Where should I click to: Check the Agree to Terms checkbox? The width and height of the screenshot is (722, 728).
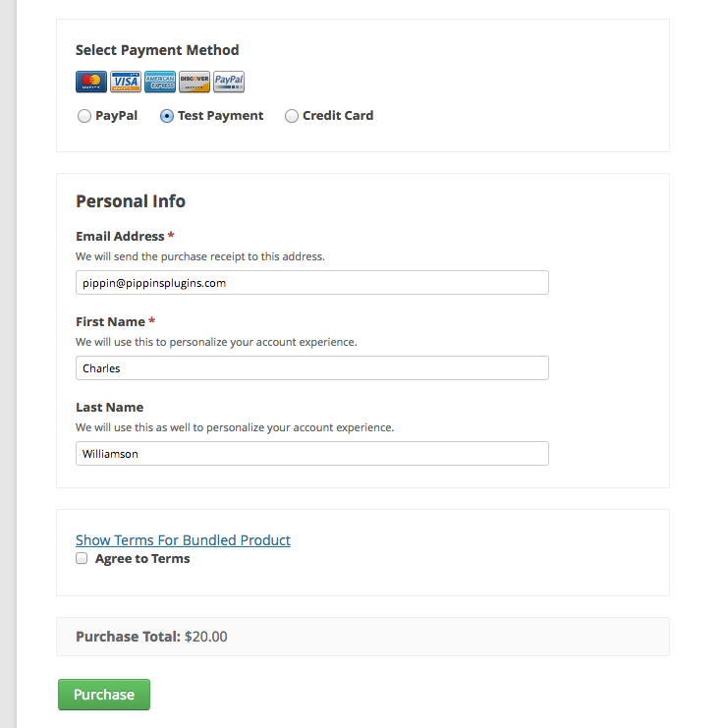coord(82,558)
